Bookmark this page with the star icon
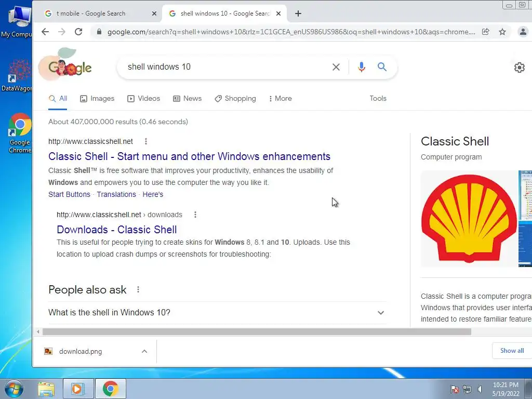The width and height of the screenshot is (532, 399). (x=502, y=32)
